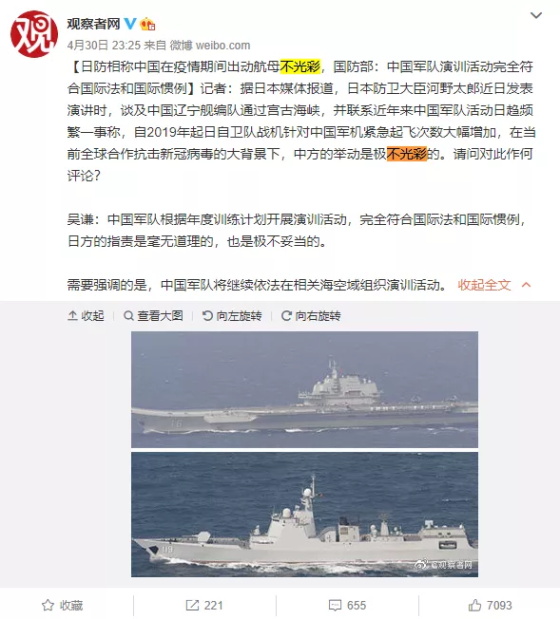Click the orange highlighted 不光彩 text
This screenshot has width=560, height=619.
(407, 154)
